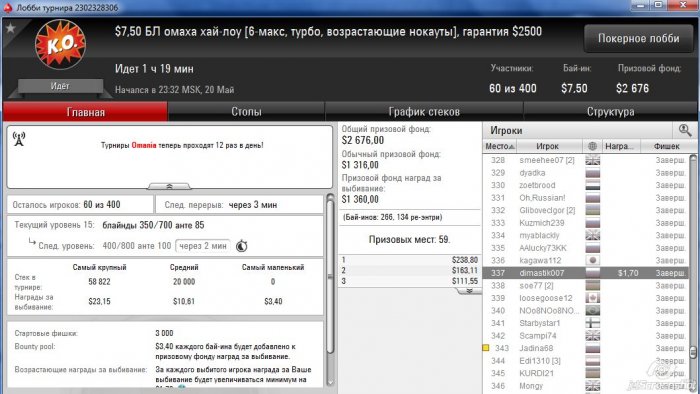Screen dimensions: 700x394
Task: Click the 'Призовых мест: 59.' text
Action: coord(409,240)
